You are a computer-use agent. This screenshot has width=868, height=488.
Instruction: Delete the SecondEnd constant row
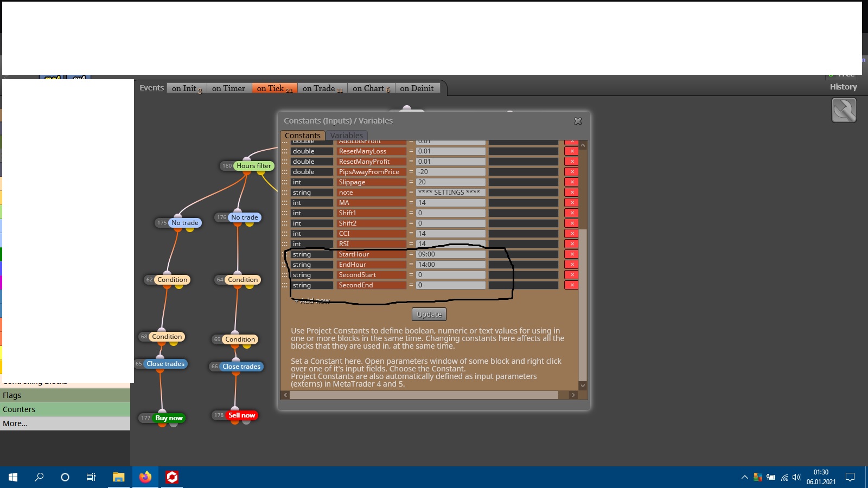coord(571,285)
